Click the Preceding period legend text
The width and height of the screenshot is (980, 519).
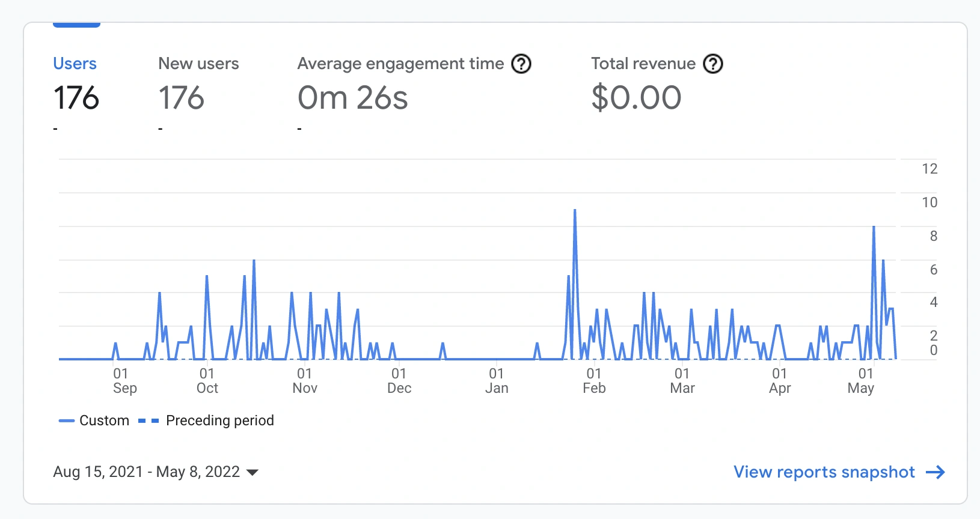pyautogui.click(x=219, y=420)
